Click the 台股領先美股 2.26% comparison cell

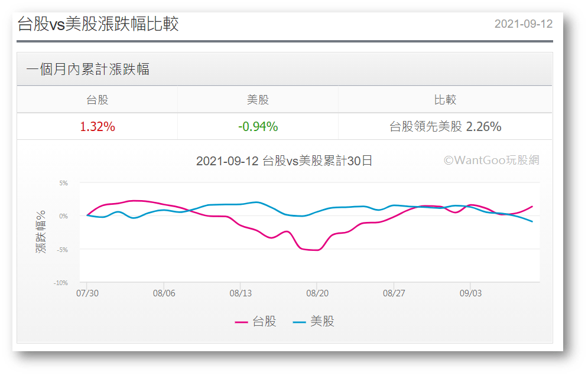(445, 126)
